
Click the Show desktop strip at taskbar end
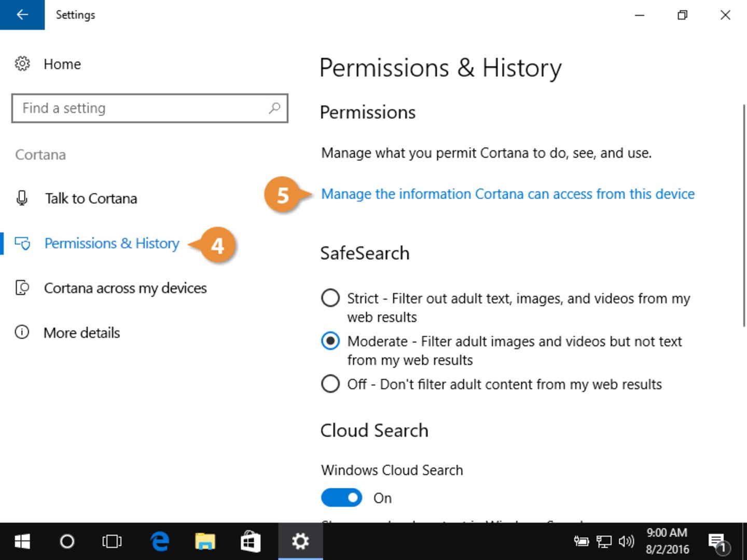tap(744, 542)
